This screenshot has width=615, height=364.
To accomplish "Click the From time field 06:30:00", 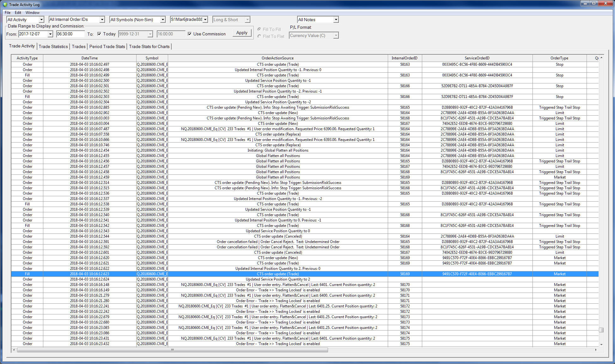I will click(70, 34).
